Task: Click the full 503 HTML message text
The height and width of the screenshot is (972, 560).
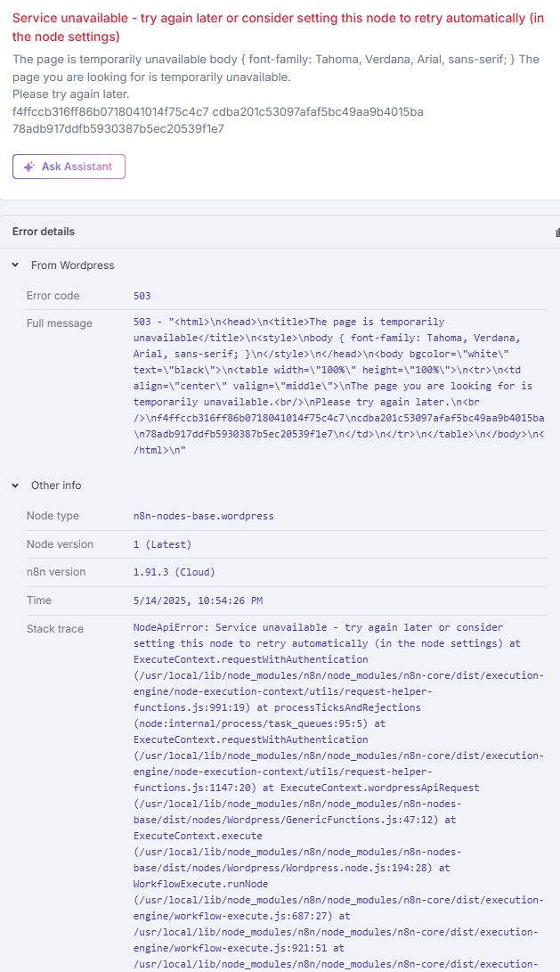Action: point(339,386)
